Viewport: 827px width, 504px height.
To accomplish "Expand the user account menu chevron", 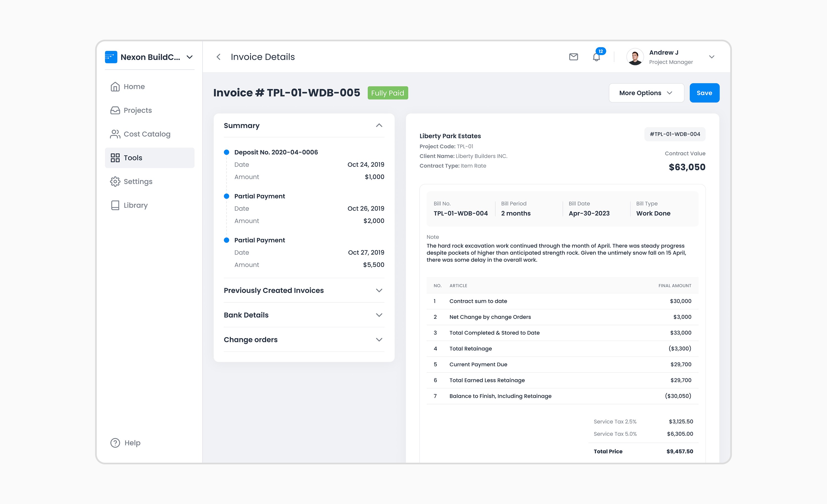I will 712,57.
